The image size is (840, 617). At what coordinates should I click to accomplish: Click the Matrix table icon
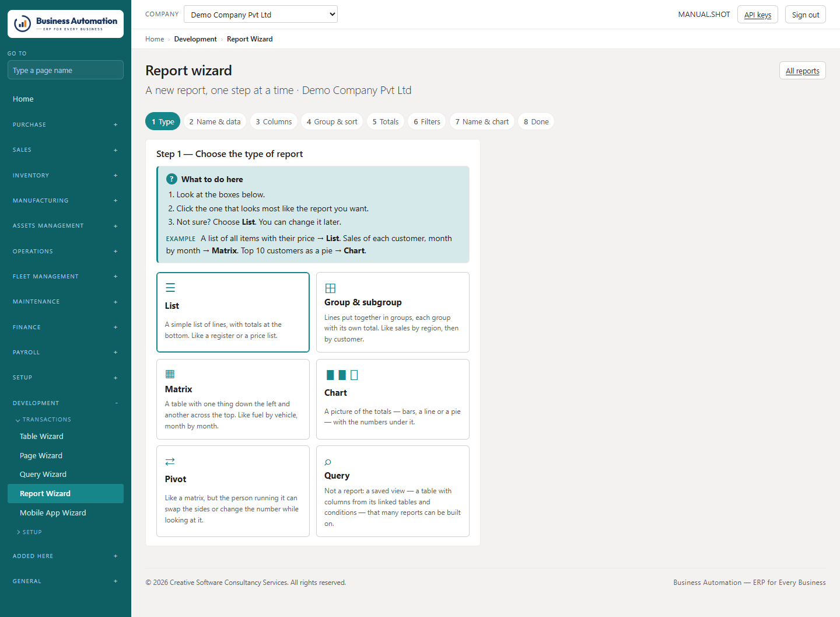pos(170,374)
